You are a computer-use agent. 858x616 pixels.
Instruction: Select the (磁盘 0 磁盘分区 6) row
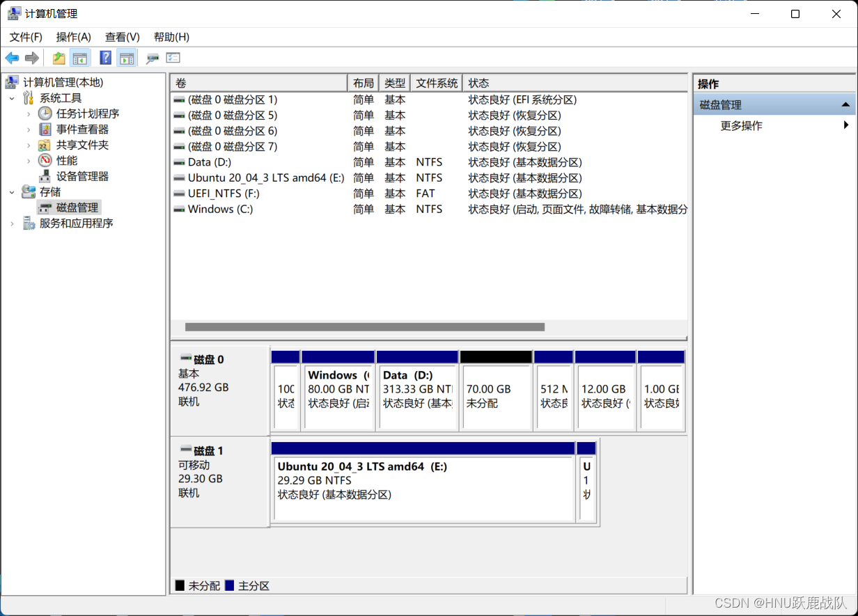429,131
